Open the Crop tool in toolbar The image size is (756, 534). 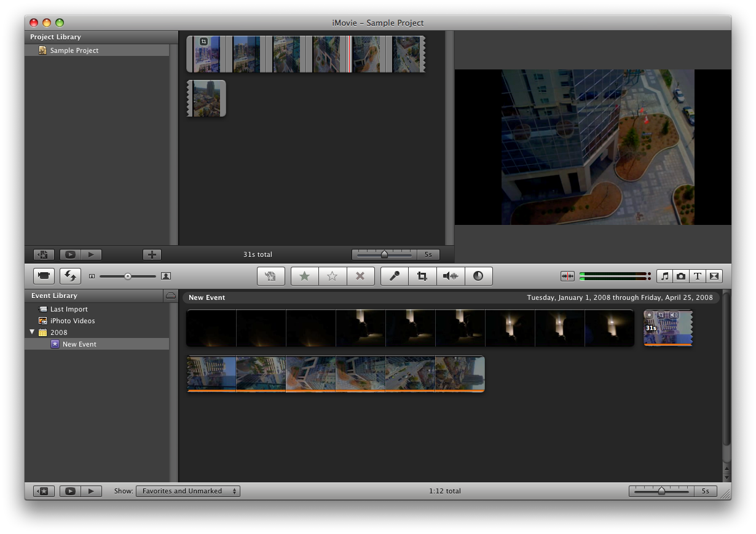pos(422,276)
